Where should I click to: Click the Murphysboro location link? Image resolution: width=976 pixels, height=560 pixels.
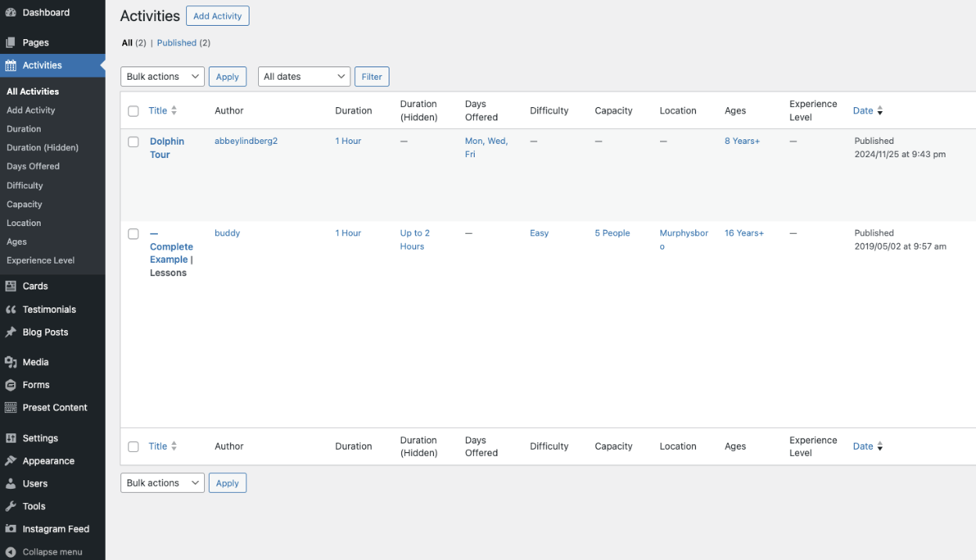(x=684, y=240)
